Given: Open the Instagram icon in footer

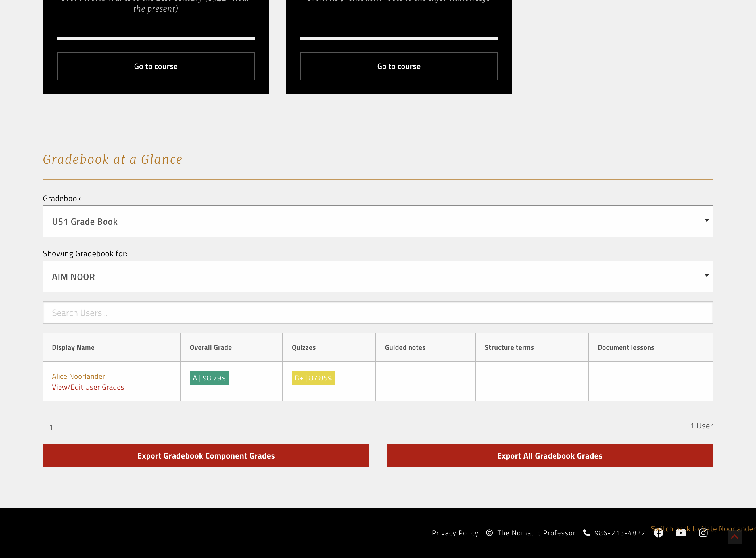Looking at the screenshot, I should point(703,533).
